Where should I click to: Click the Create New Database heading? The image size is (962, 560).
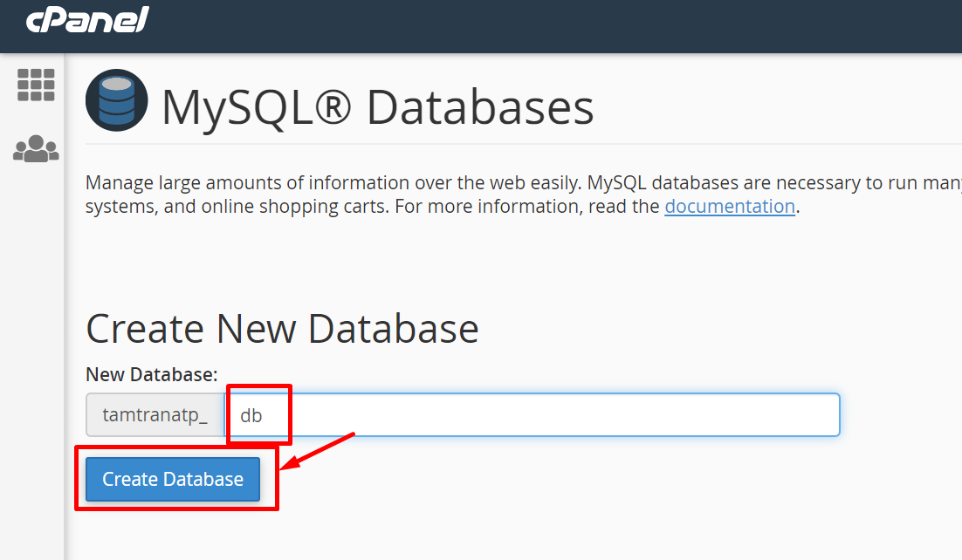[282, 329]
